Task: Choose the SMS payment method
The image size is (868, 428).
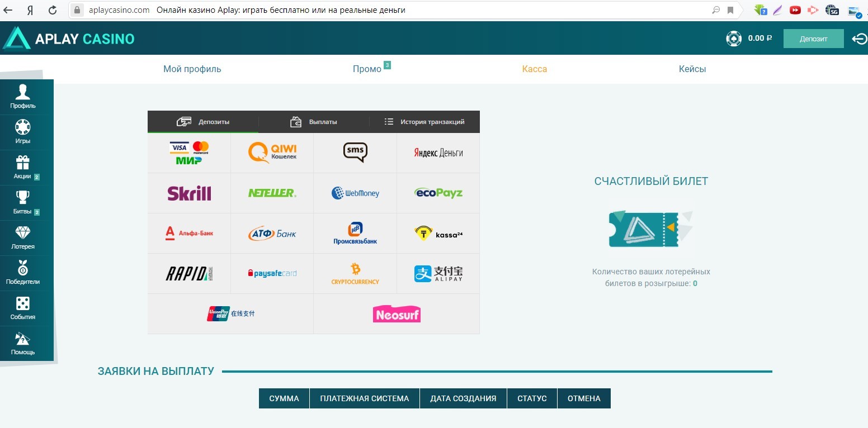Action: click(355, 153)
